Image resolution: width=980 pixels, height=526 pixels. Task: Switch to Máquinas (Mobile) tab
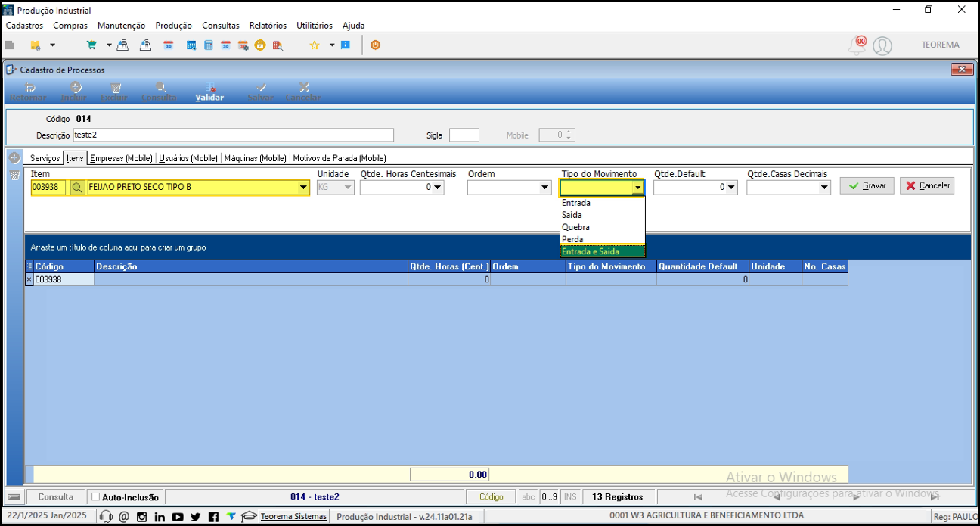(256, 158)
